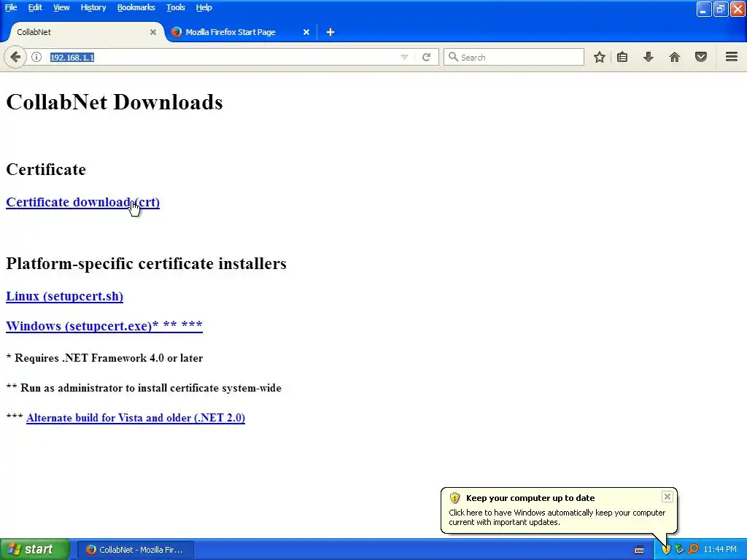747x560 pixels.
Task: Click the search magnifier icon in search box
Action: point(453,57)
